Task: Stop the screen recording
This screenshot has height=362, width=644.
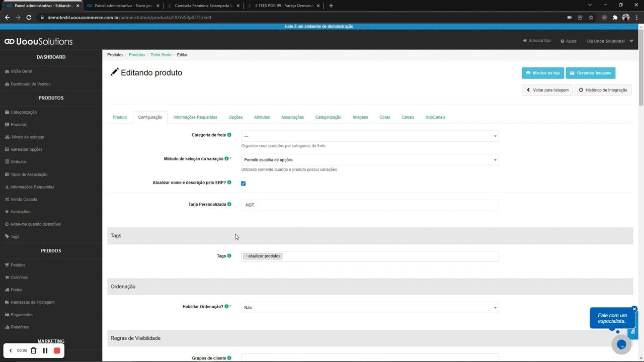Action: point(57,350)
